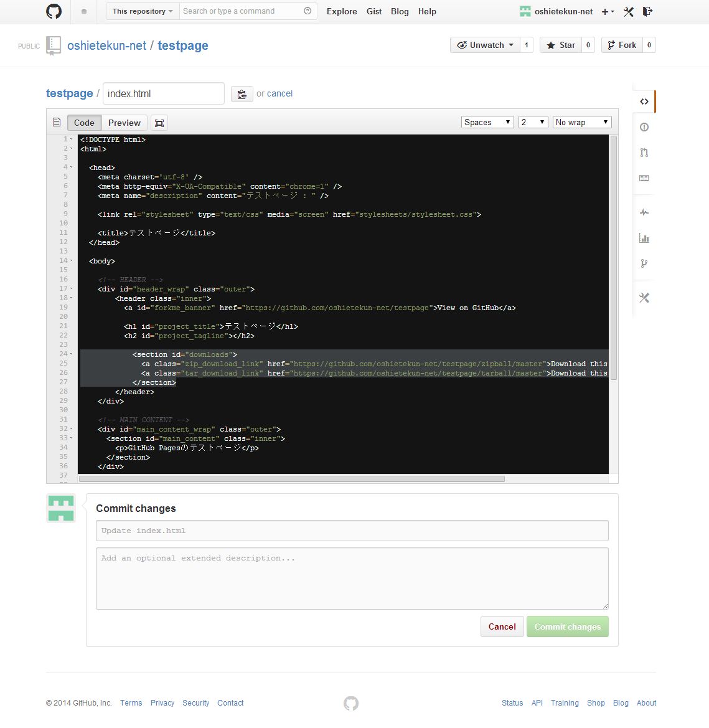The image size is (709, 728).
Task: Open the Unwatch dropdown
Action: (x=486, y=45)
